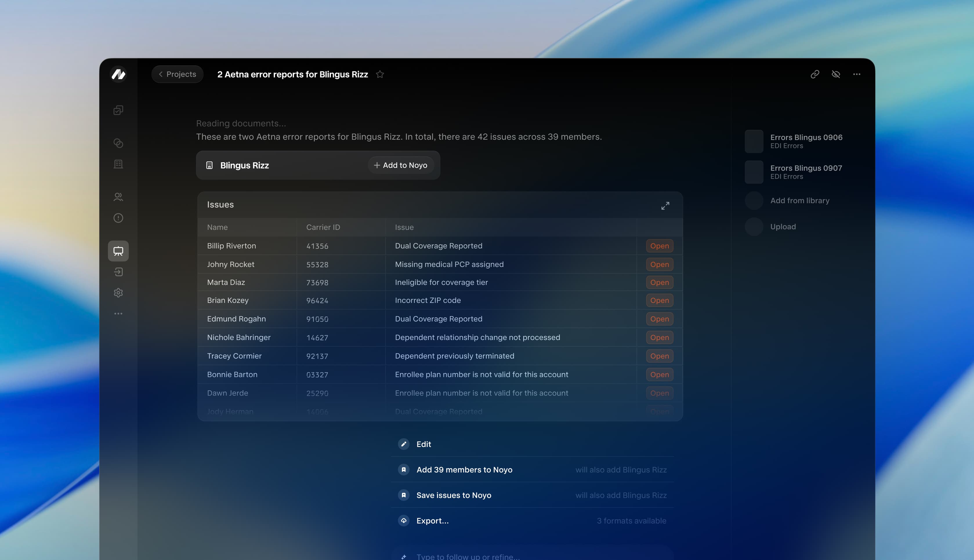Screen dimensions: 974x560
Task: Open the tasks checklist sidebar icon
Action: [x=118, y=110]
